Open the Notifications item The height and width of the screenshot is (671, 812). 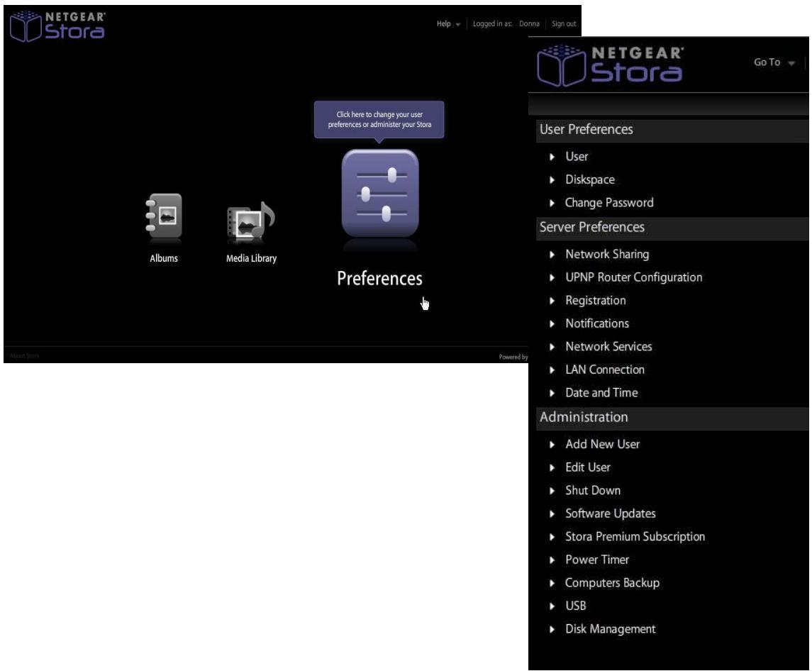(597, 324)
